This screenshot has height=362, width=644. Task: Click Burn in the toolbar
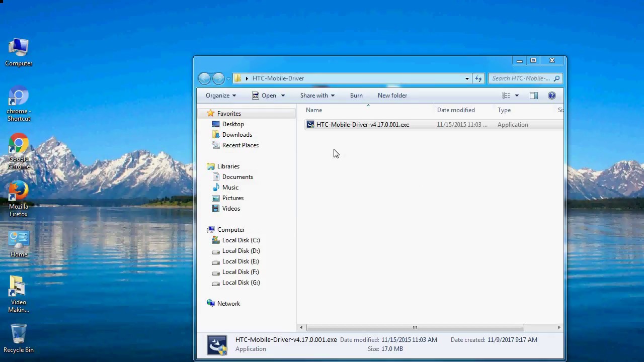(356, 96)
